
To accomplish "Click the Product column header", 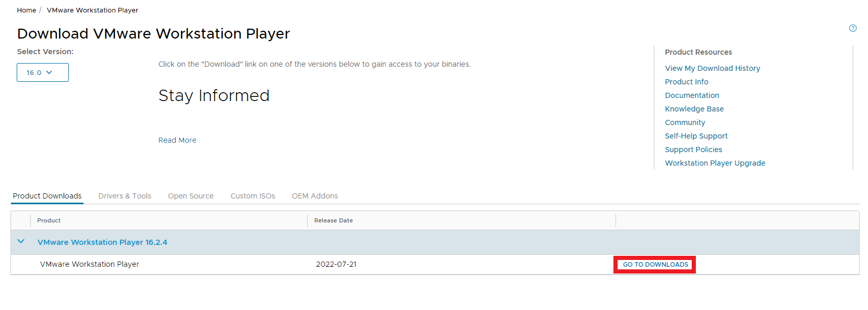I will (x=49, y=220).
